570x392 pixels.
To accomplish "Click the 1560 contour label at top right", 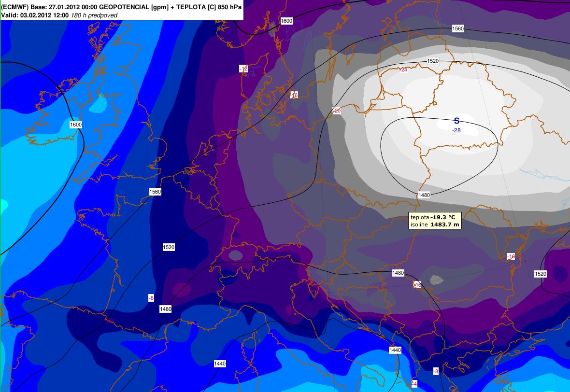I will point(458,29).
